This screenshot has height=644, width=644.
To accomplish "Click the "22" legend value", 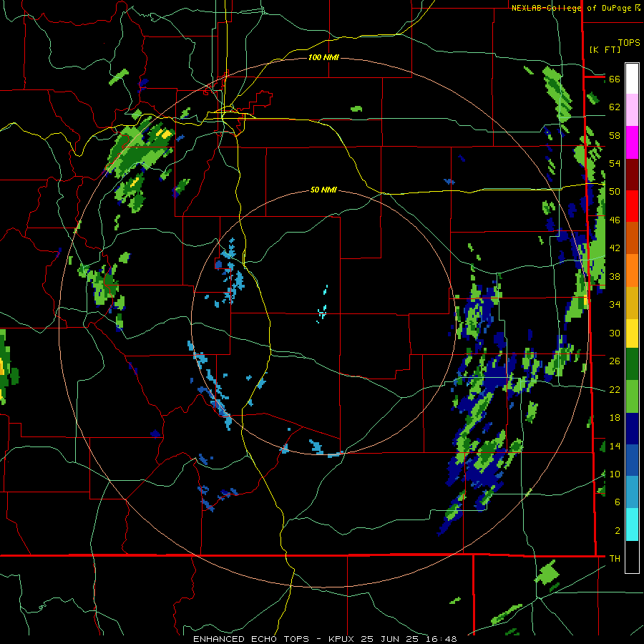I will 615,389.
